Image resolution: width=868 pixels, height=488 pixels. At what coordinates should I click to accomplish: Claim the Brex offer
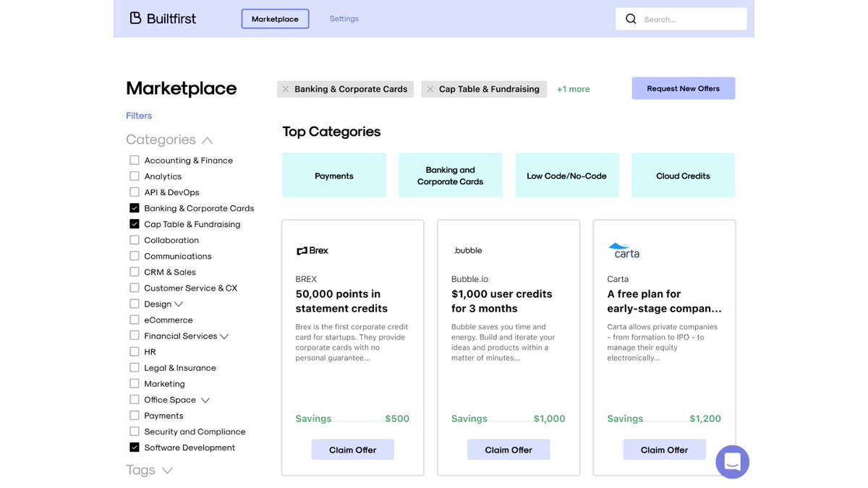pos(353,450)
